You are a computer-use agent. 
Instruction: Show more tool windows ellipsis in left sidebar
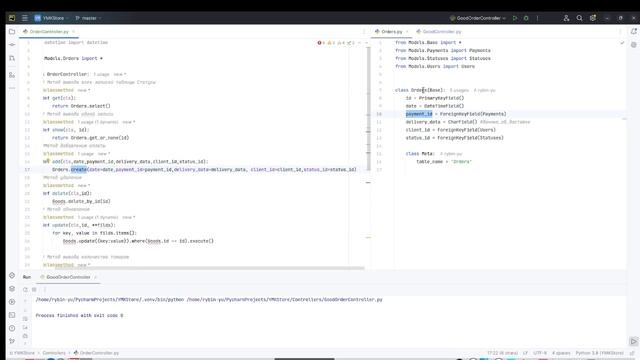(x=12, y=88)
